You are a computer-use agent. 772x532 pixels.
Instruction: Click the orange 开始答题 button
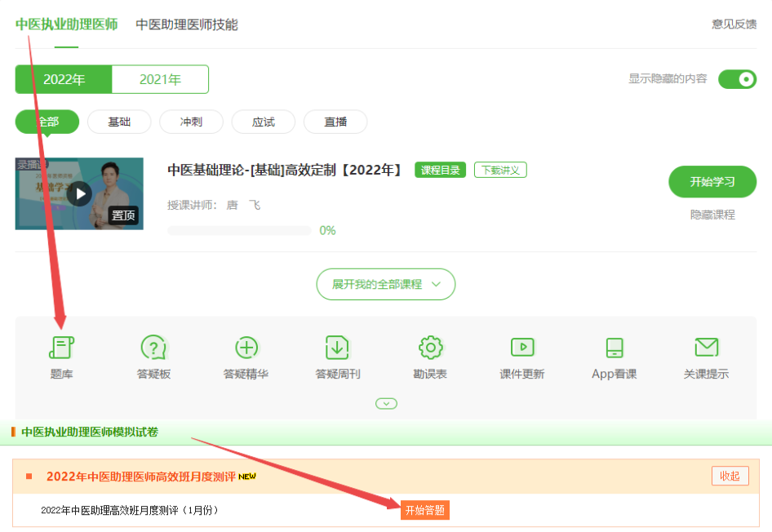(424, 510)
